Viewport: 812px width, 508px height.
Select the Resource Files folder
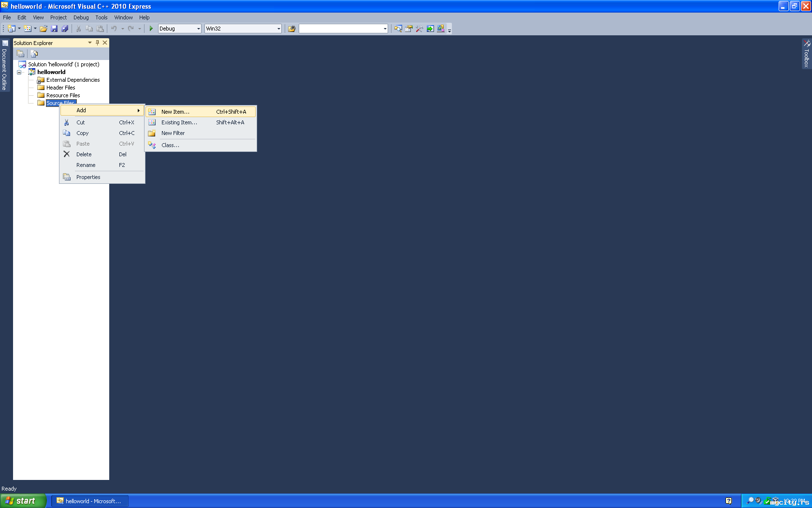click(x=63, y=95)
